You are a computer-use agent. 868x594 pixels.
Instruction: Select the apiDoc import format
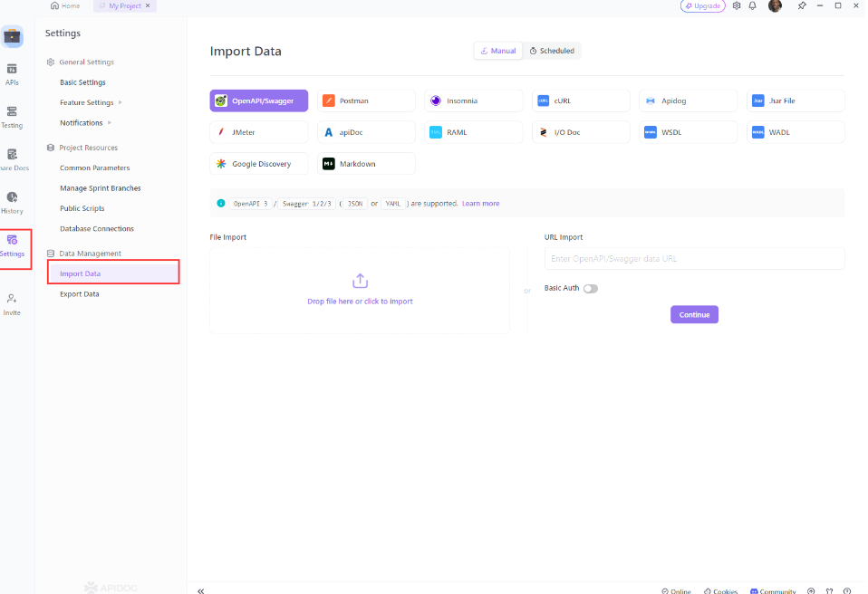coord(366,132)
